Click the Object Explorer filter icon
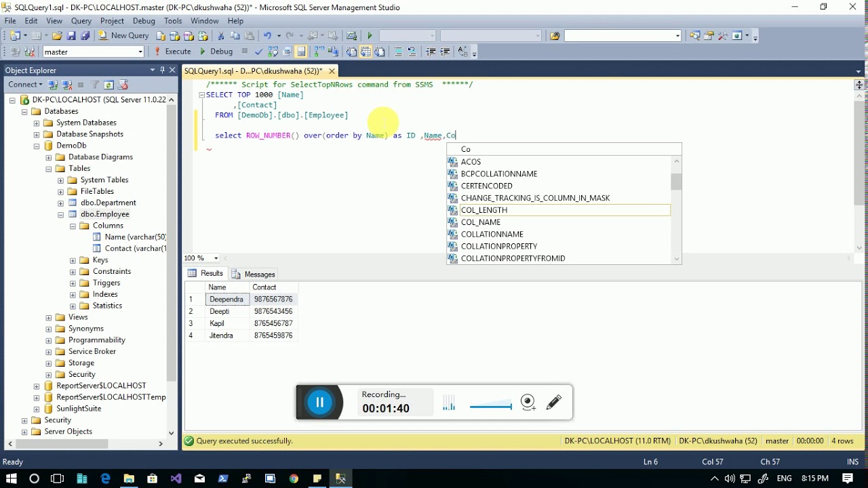This screenshot has width=868, height=488. coord(95,85)
